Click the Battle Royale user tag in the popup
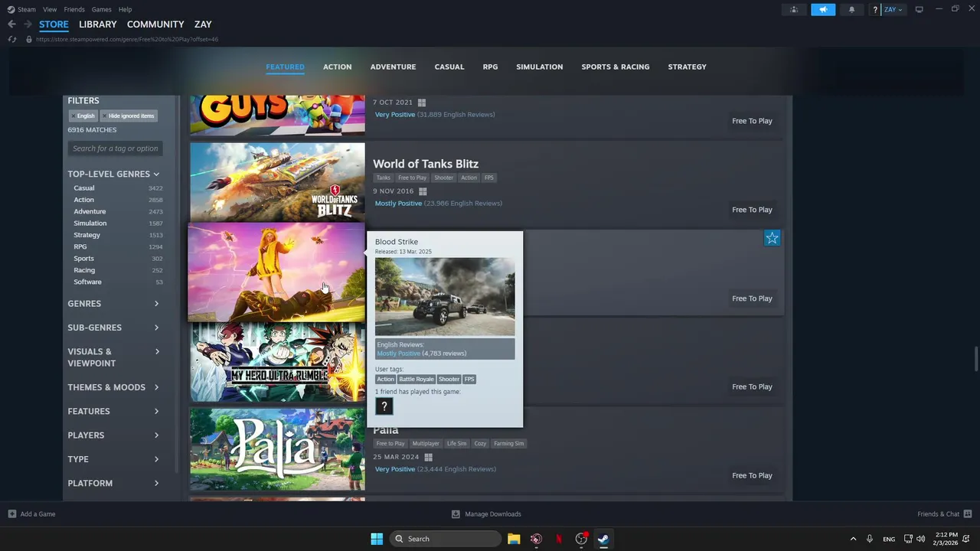This screenshot has width=980, height=551. [416, 379]
